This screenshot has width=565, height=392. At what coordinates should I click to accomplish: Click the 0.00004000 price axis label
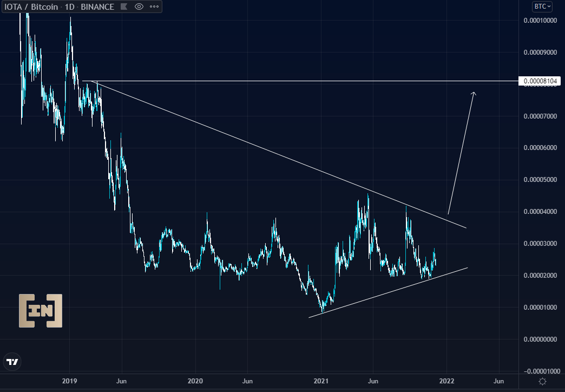tap(540, 211)
